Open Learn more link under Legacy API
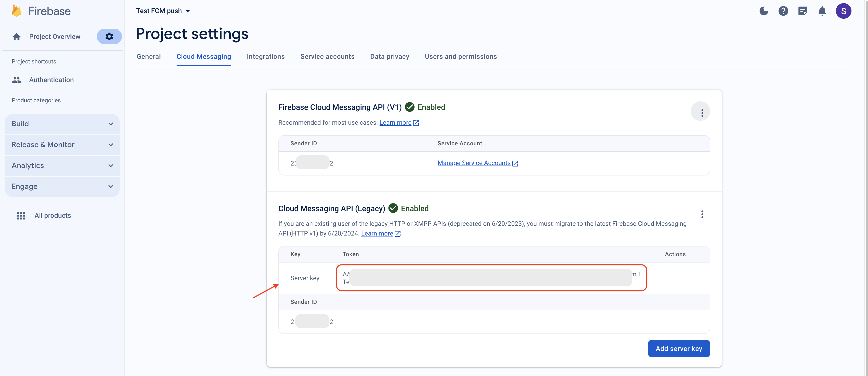868x376 pixels. (x=377, y=234)
